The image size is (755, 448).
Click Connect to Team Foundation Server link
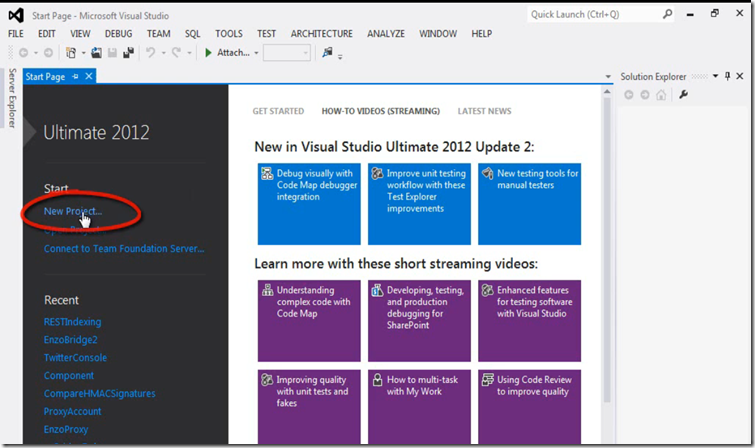click(124, 249)
